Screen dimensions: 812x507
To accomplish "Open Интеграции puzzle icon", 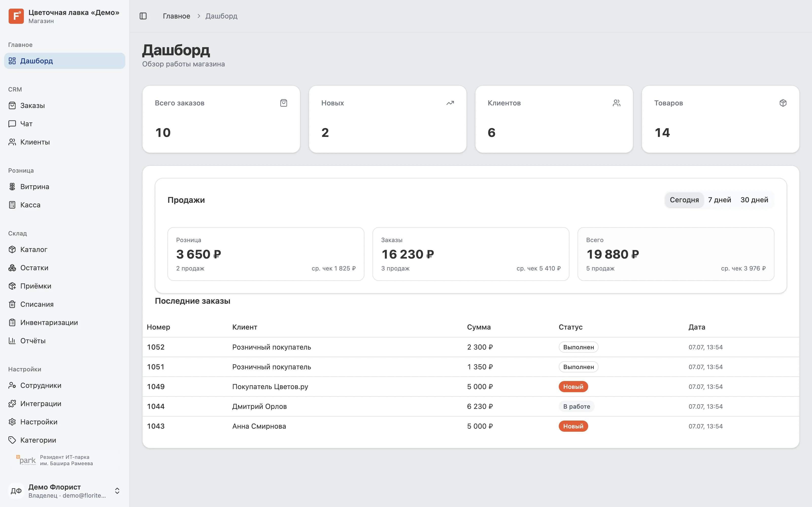I will coord(12,404).
